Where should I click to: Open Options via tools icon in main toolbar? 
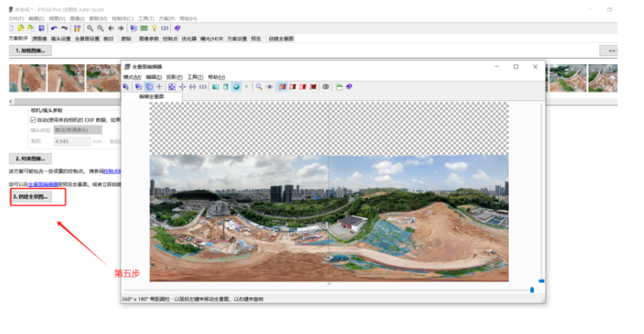coord(77,28)
